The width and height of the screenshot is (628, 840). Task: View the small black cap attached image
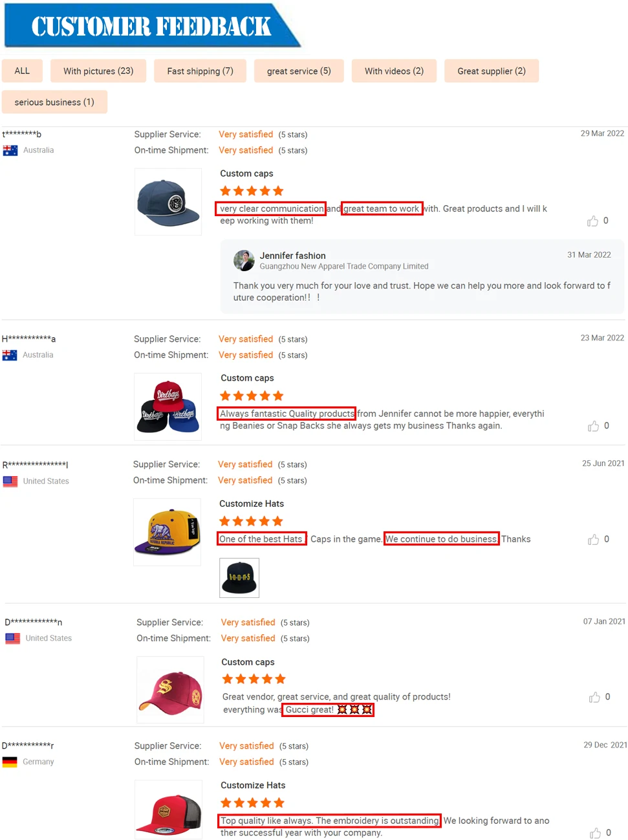click(239, 577)
